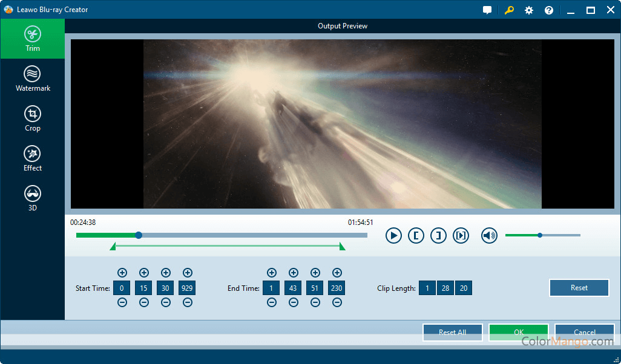Open settings using the gear icon

[529, 10]
